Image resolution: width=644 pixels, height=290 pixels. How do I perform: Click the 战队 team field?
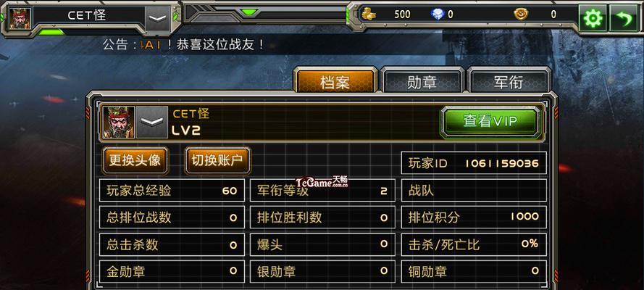click(x=474, y=190)
